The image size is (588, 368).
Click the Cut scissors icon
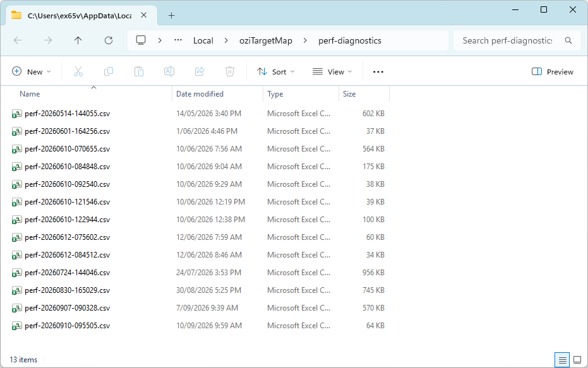pos(78,71)
